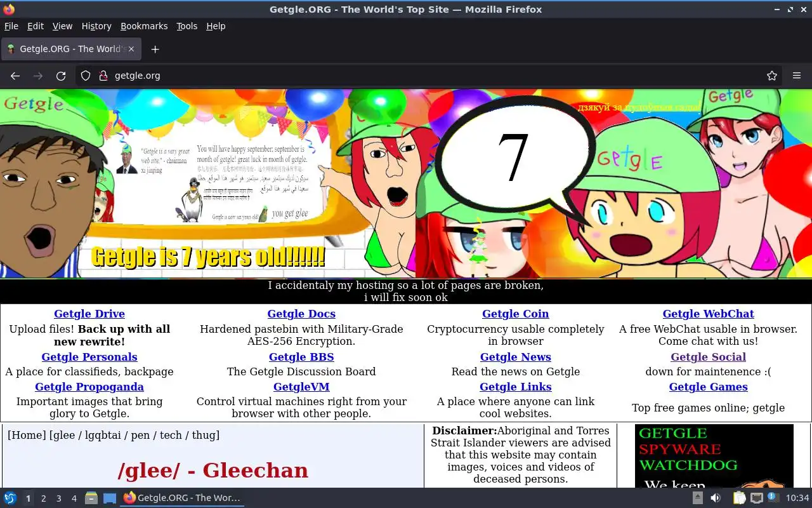Click the '/glee/ - Gleechan' heading

[213, 471]
